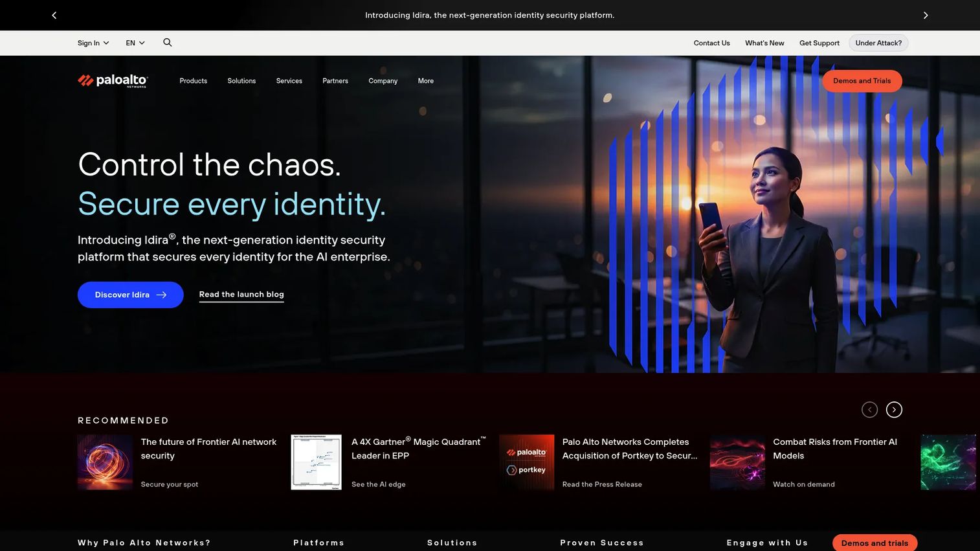
Task: Open the Products menu
Action: (x=194, y=81)
